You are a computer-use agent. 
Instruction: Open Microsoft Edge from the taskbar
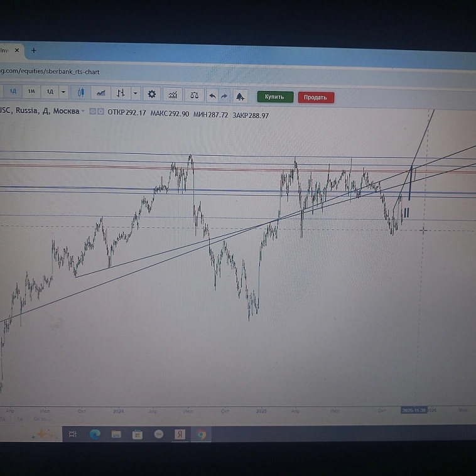(95, 434)
